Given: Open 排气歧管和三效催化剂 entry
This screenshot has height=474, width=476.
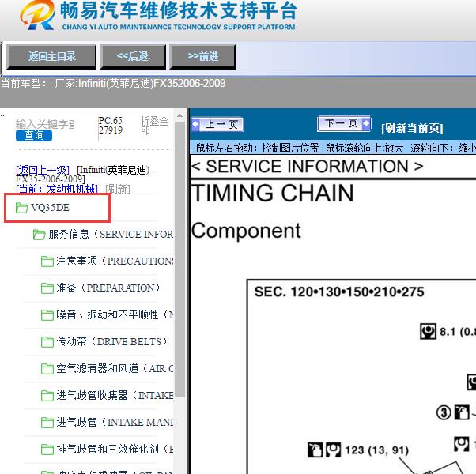Looking at the screenshot, I should pos(115,449).
